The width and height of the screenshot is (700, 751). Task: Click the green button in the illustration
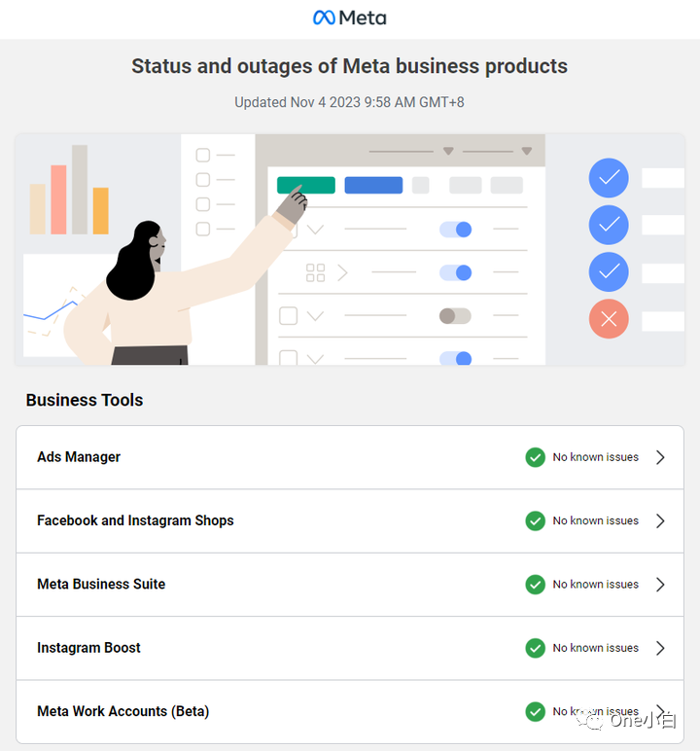click(306, 186)
